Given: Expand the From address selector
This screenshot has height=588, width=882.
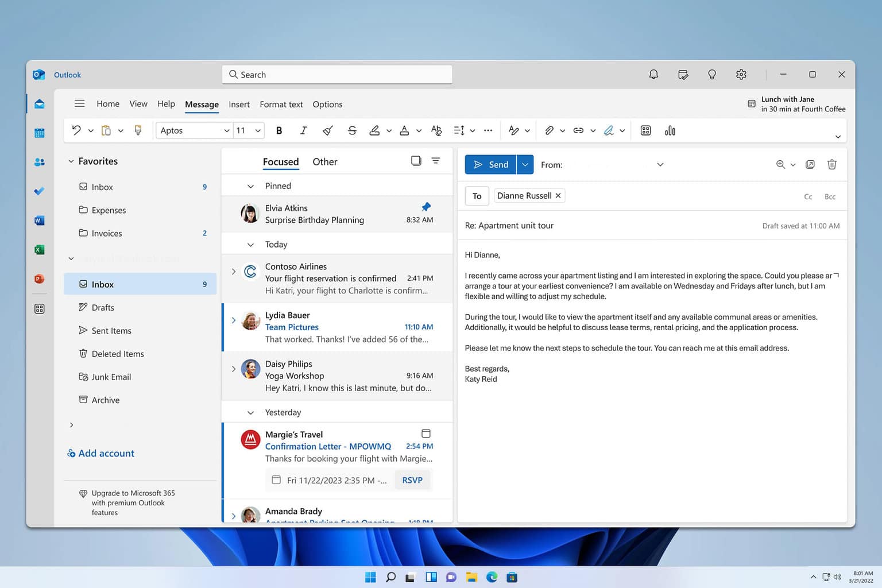Looking at the screenshot, I should (x=660, y=164).
